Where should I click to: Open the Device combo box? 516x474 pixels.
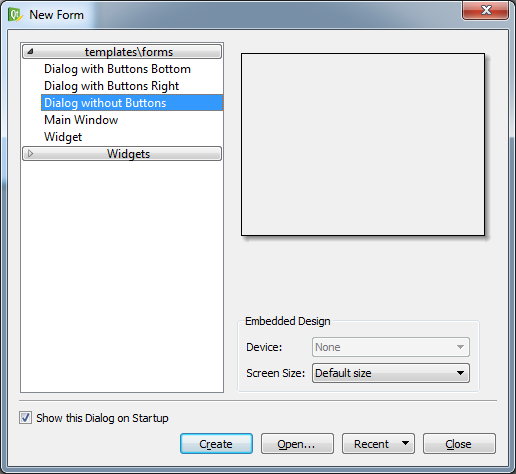pyautogui.click(x=391, y=347)
